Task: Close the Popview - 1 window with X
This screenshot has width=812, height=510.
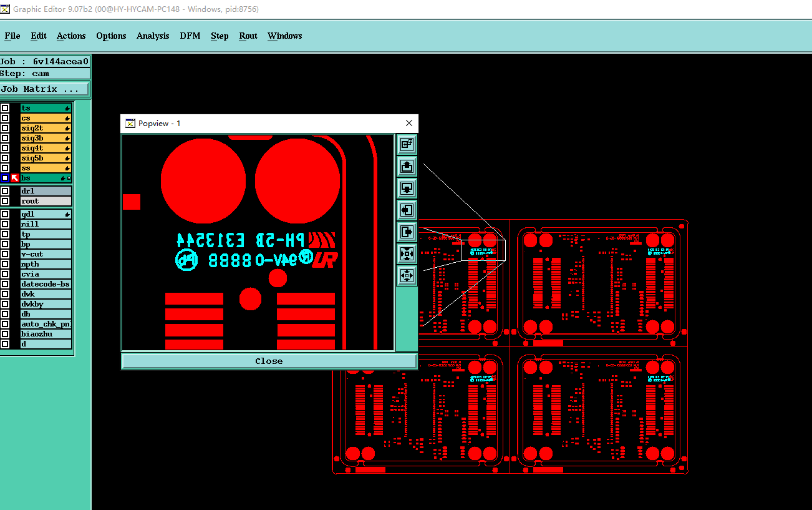Action: 409,124
